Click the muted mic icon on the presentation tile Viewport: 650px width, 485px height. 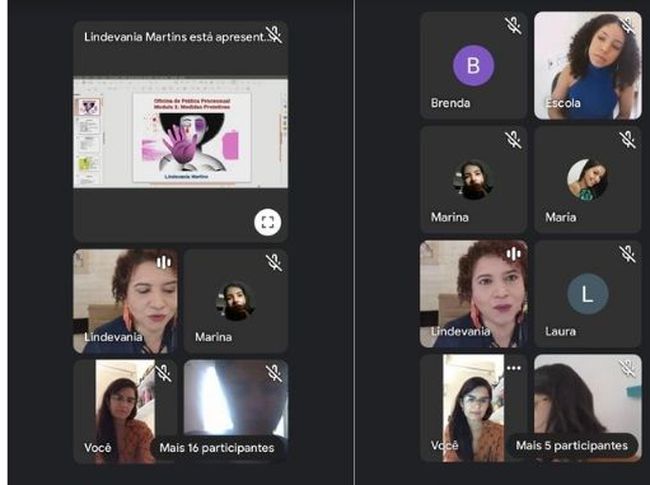click(274, 36)
